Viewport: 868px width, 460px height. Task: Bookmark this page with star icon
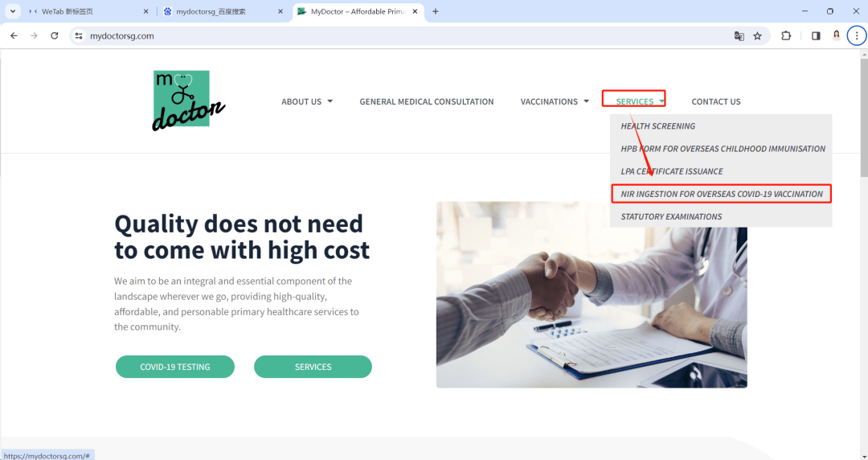pyautogui.click(x=757, y=36)
